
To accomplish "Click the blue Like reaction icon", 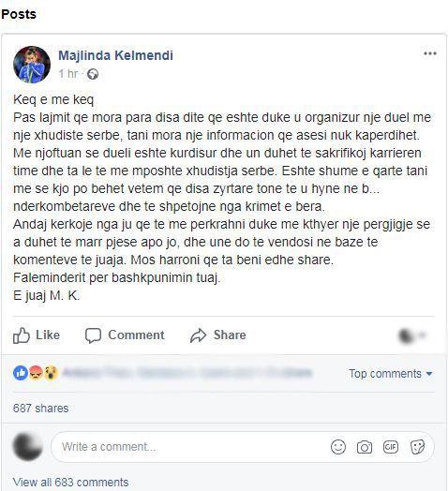I will tap(21, 373).
